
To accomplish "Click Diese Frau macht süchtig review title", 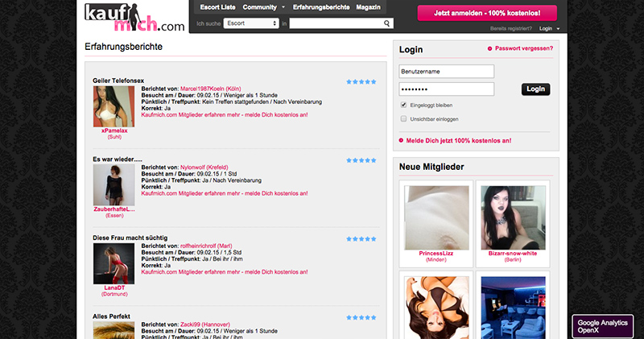I will 130,238.
